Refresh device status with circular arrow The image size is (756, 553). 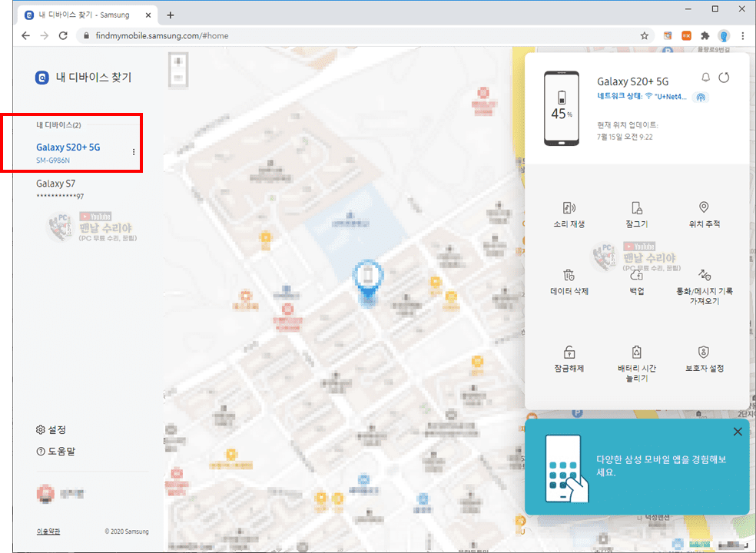[x=724, y=78]
